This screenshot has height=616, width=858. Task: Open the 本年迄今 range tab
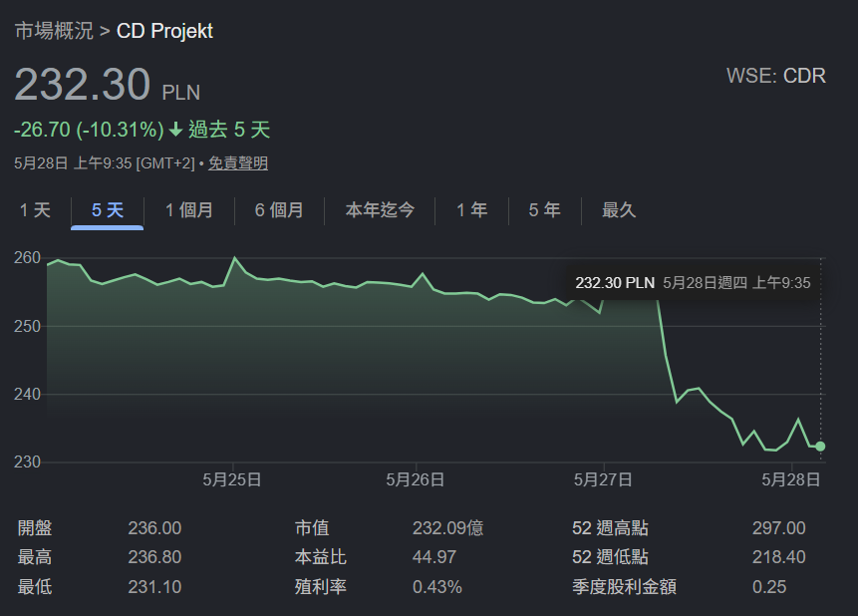tap(380, 210)
